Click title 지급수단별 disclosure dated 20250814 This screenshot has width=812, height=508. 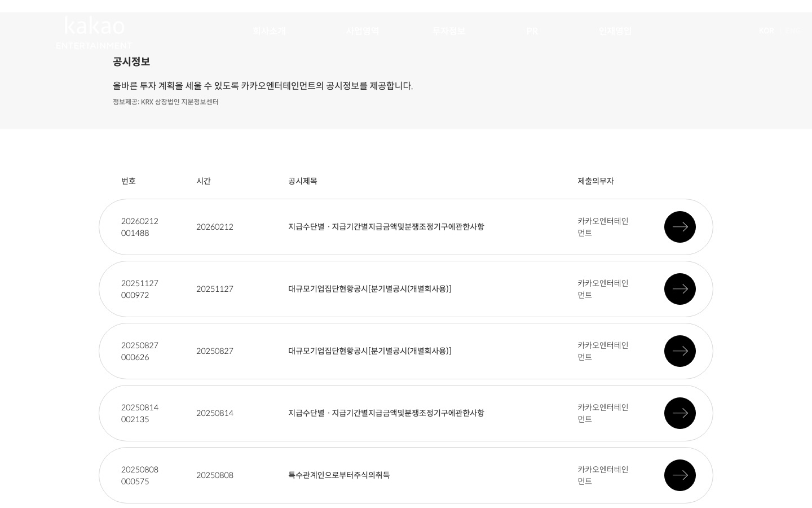[x=386, y=413]
